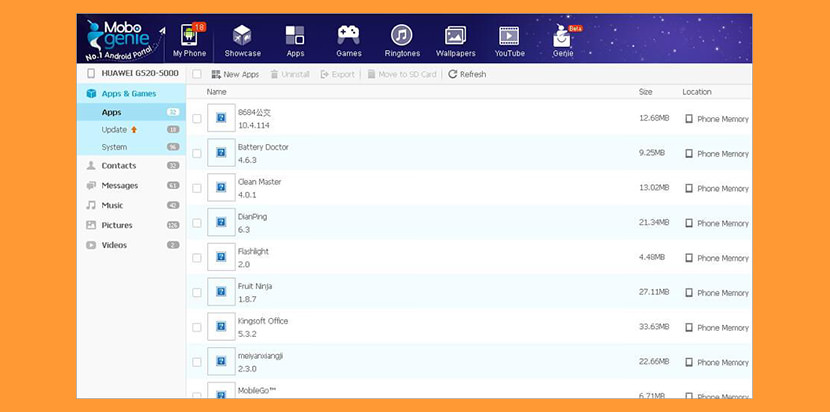The height and width of the screenshot is (412, 830).
Task: Click Phone Memory for DianPing row
Action: [x=717, y=223]
